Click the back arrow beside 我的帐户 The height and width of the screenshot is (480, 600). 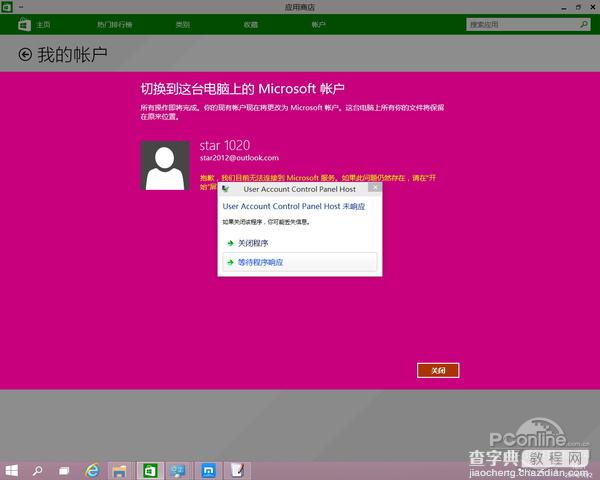(25, 55)
